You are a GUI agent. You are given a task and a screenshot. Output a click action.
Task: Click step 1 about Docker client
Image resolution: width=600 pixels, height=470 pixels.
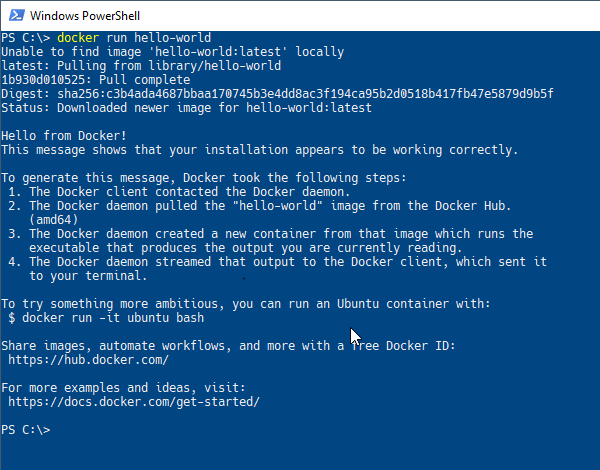pyautogui.click(x=179, y=192)
